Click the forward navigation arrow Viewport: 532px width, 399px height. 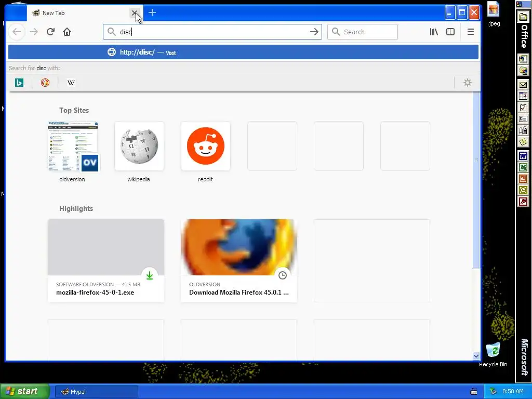[x=34, y=32]
